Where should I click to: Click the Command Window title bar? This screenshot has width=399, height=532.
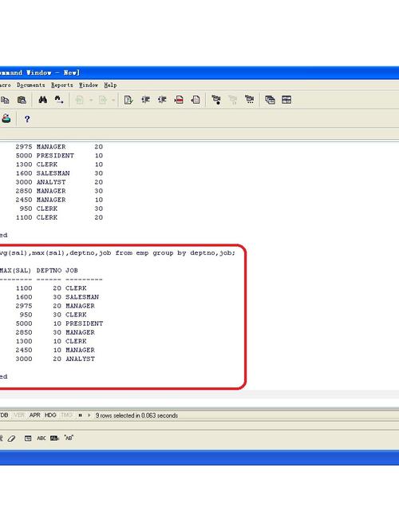coord(199,73)
